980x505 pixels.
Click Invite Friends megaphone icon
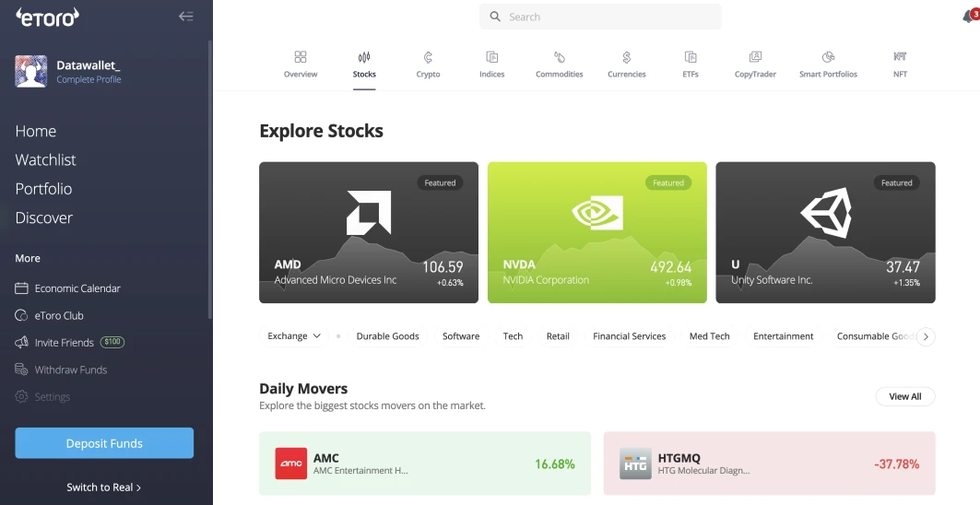22,343
